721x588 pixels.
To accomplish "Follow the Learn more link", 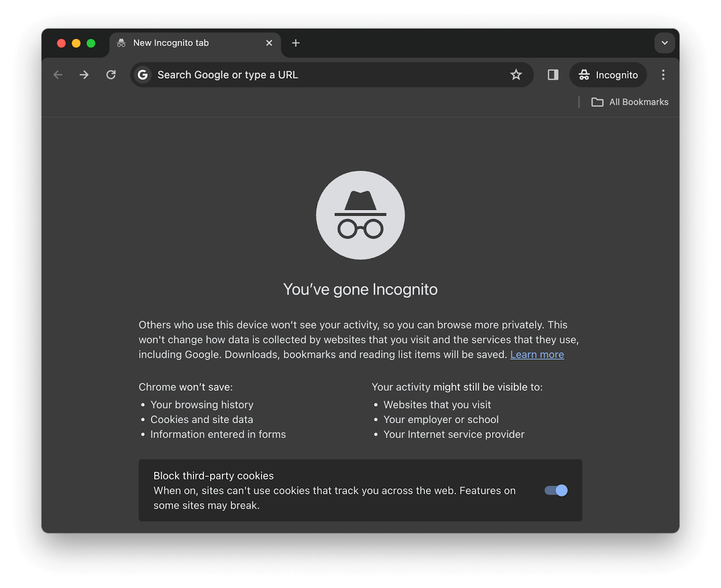I will [537, 355].
